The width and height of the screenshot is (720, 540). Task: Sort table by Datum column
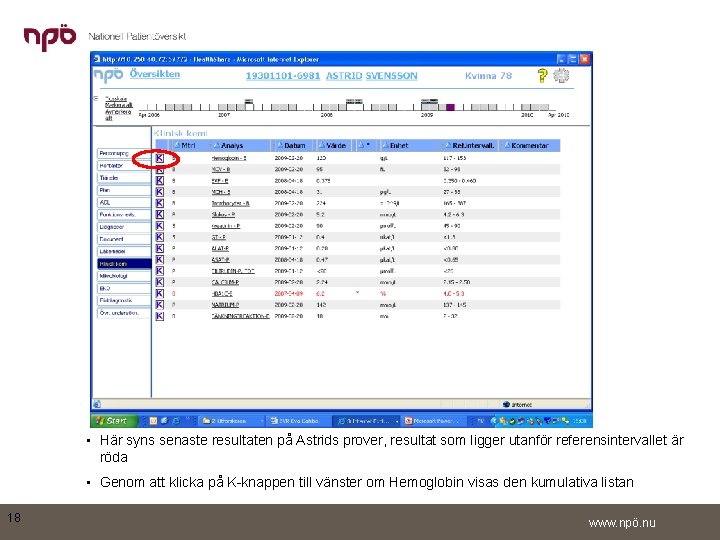click(x=291, y=146)
